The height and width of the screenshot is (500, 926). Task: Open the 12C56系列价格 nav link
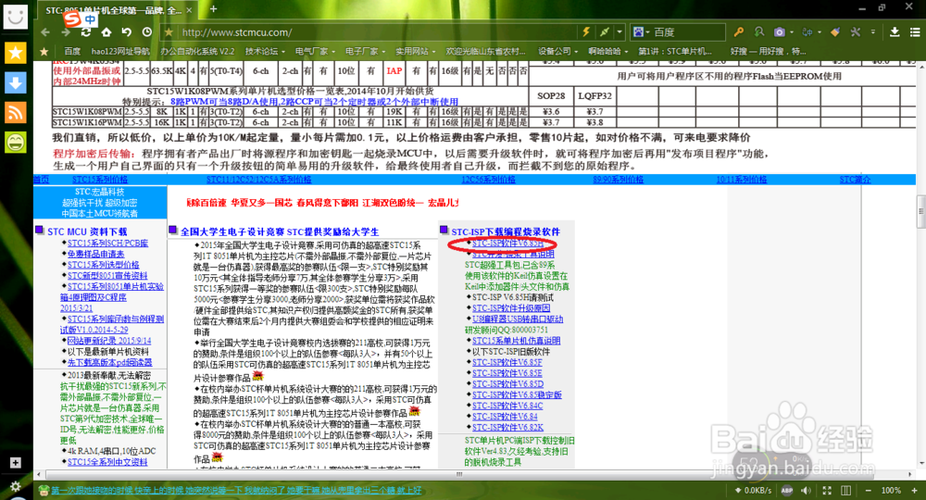pyautogui.click(x=488, y=179)
